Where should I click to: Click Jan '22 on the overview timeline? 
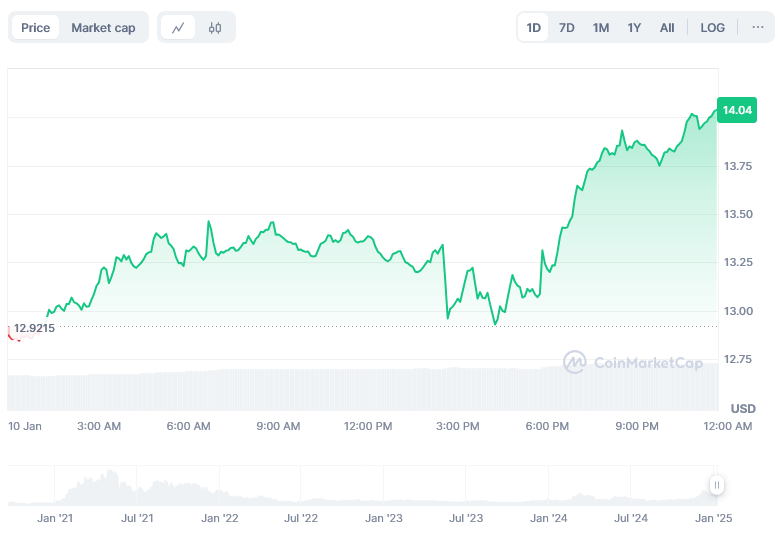(220, 518)
